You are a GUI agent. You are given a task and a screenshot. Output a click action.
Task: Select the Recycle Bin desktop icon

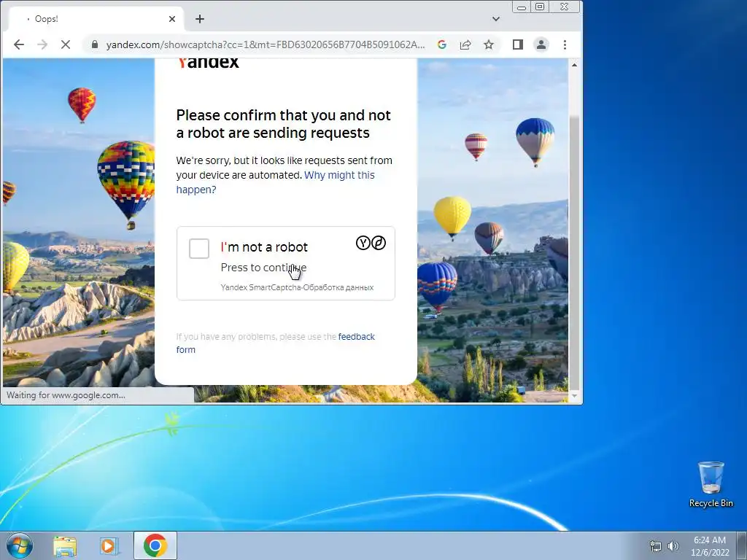tap(711, 485)
